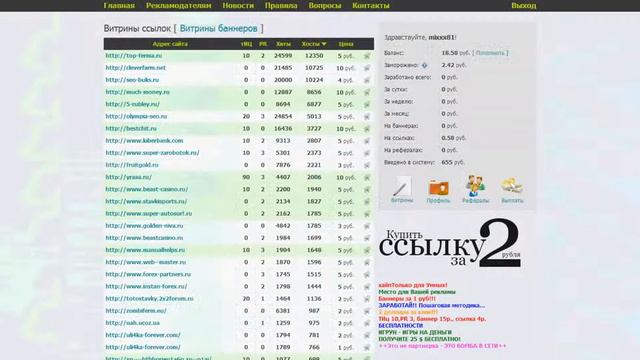Open Вопросы in top navigation
640x360 pixels.
pos(325,6)
